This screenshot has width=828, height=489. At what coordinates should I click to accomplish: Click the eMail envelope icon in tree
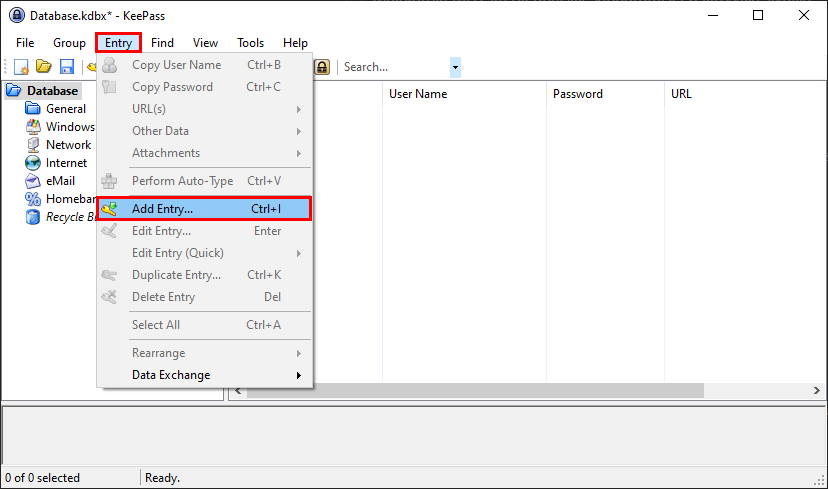click(x=33, y=181)
